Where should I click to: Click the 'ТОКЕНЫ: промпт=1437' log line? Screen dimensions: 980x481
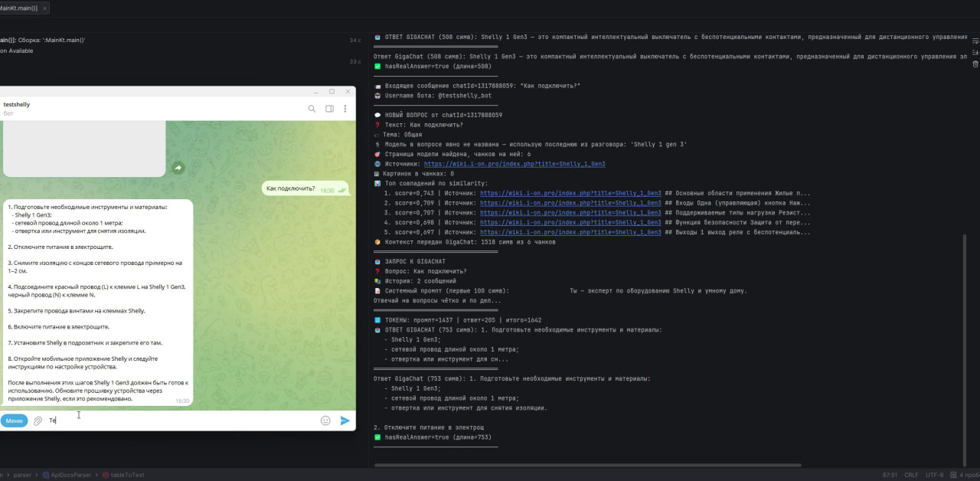pyautogui.click(x=457, y=320)
